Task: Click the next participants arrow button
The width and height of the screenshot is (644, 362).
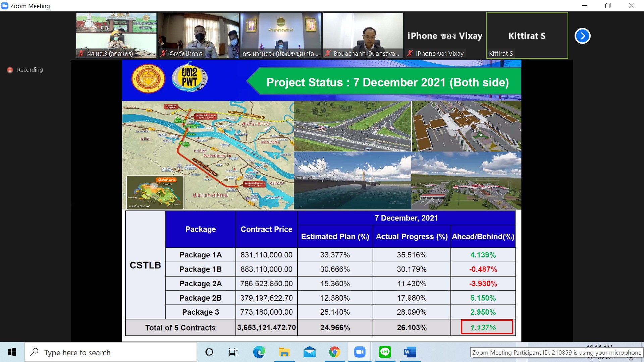Action: (582, 36)
